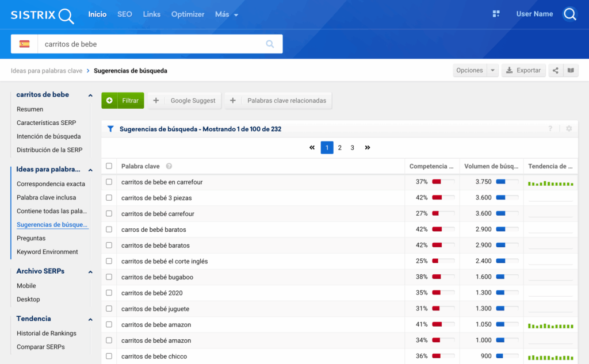Click keyword text carritos de bebé juguete
Image resolution: width=589 pixels, height=364 pixels.
pos(155,309)
